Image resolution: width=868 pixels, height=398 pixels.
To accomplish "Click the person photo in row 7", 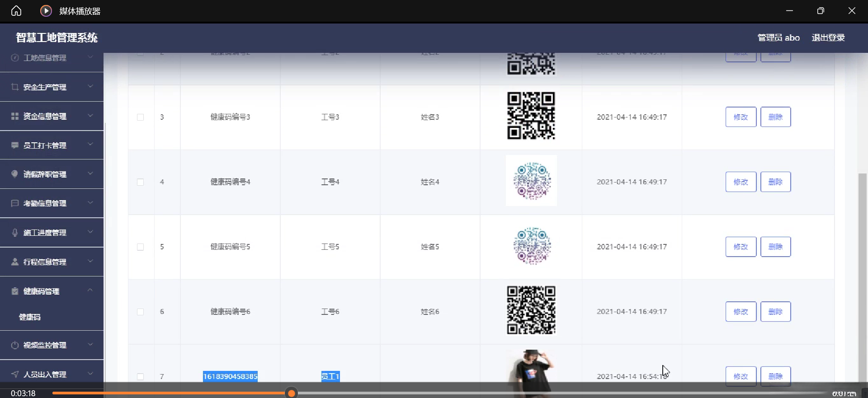I will point(531,373).
